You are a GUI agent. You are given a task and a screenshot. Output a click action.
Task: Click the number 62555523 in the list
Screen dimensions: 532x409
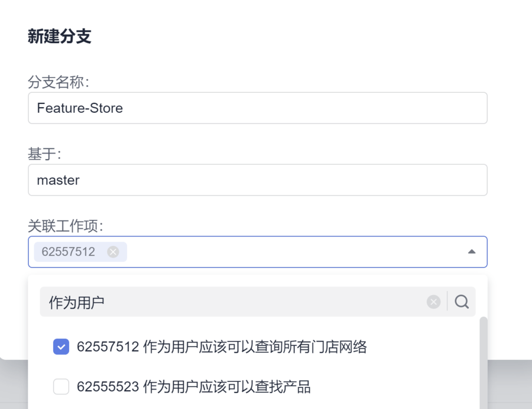pos(108,387)
